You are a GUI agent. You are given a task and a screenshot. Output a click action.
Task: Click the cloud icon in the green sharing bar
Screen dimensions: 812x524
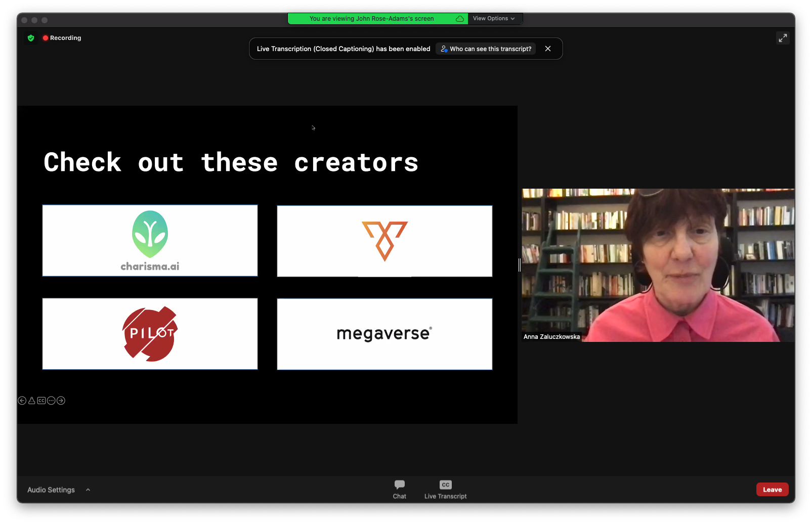coord(459,19)
